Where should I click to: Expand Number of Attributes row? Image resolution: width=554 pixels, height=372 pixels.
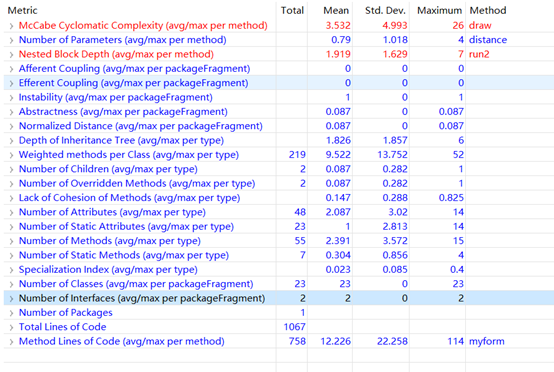coord(11,213)
